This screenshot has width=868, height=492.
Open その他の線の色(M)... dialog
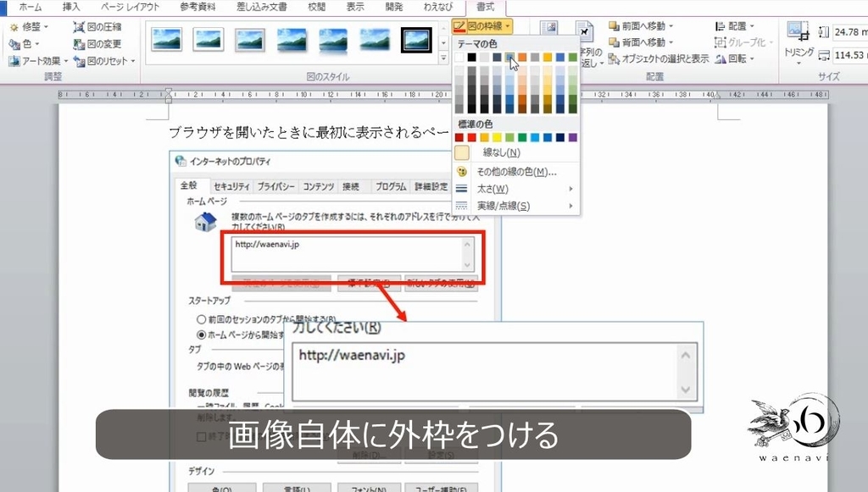coord(515,172)
